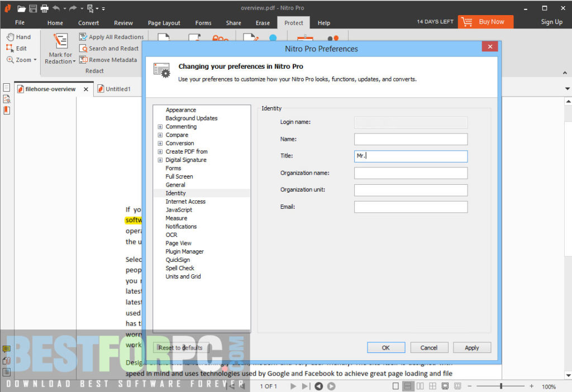The height and width of the screenshot is (392, 572).
Task: Click the Name input field
Action: pos(411,139)
